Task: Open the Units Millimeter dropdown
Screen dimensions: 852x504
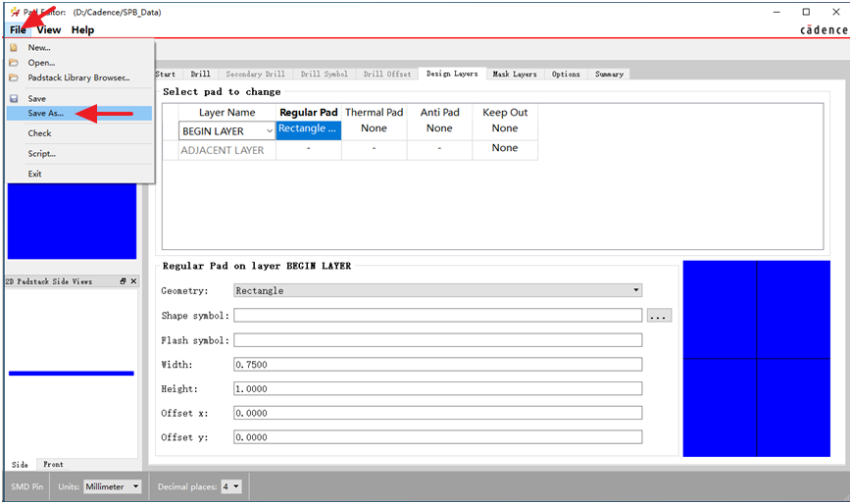Action: click(113, 486)
